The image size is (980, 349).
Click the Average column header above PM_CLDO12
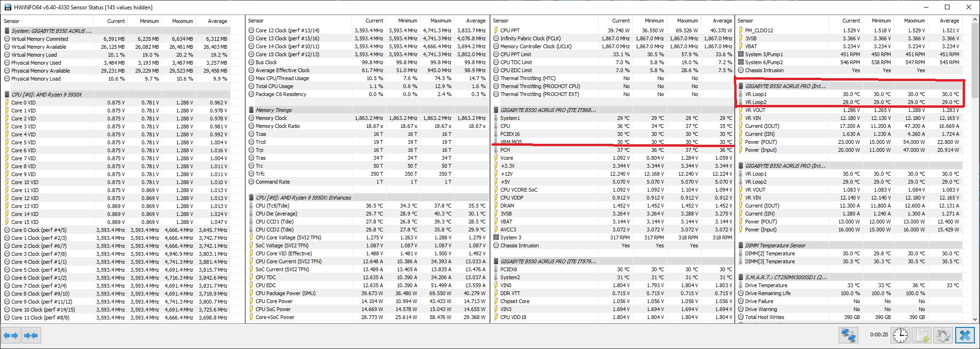click(x=945, y=21)
